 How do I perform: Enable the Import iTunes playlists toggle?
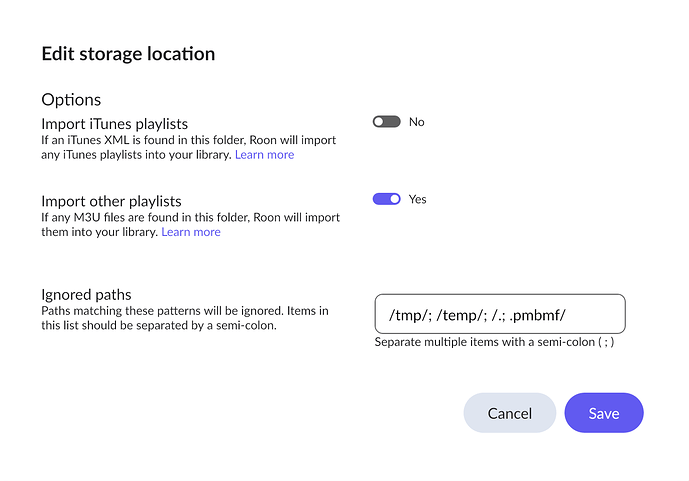pyautogui.click(x=386, y=122)
